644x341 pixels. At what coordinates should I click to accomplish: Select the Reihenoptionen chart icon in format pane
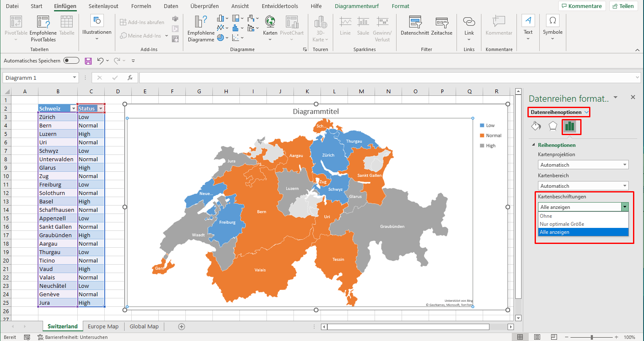pyautogui.click(x=571, y=126)
